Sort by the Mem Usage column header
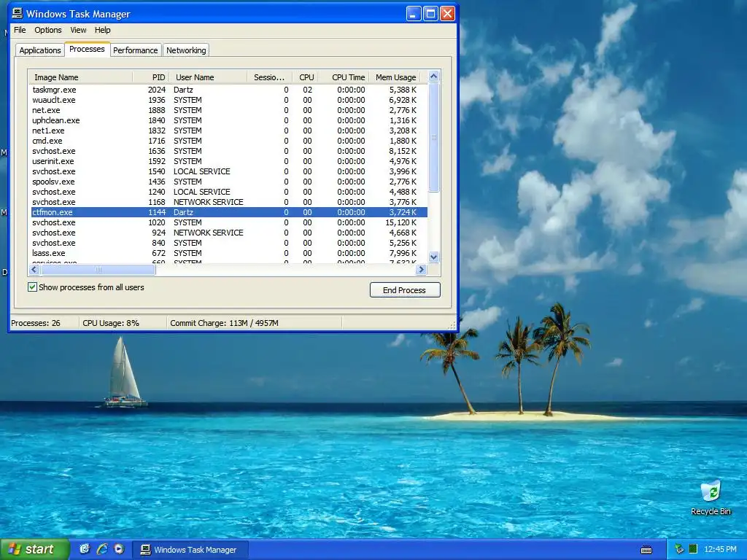Viewport: 747px width, 560px height. point(395,77)
